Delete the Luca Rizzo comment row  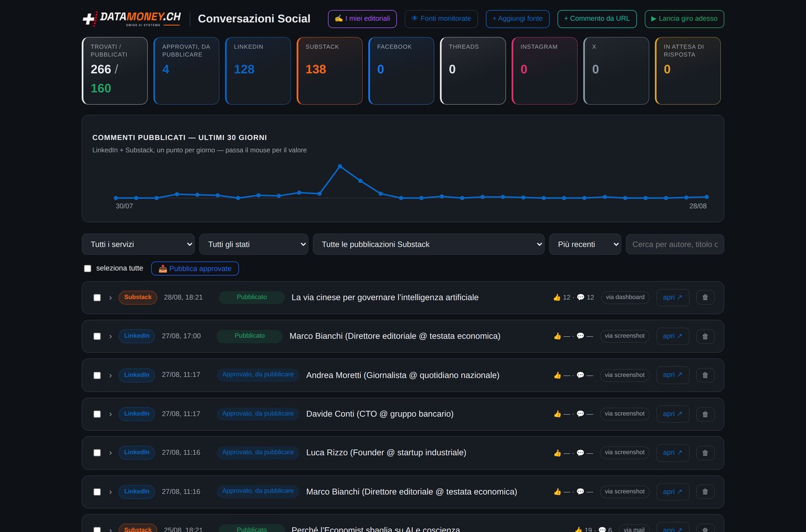705,453
